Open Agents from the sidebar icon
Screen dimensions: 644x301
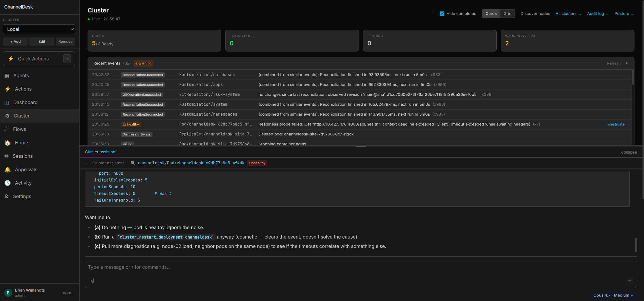(7, 76)
